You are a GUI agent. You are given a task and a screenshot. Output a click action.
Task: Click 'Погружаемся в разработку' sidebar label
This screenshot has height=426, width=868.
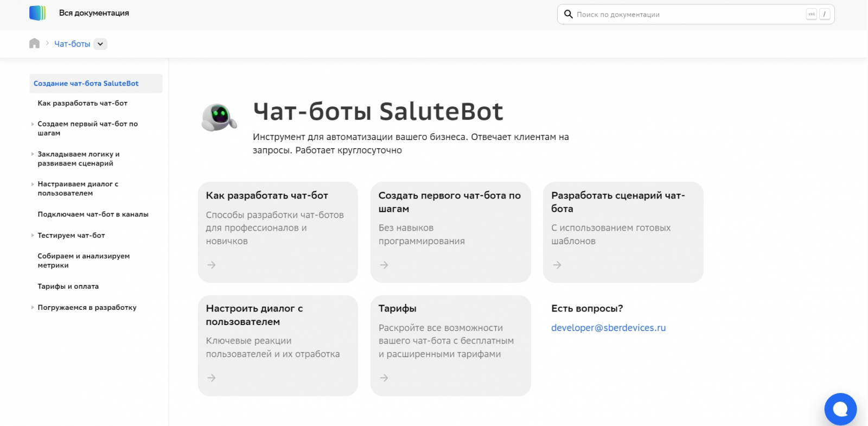pyautogui.click(x=87, y=308)
